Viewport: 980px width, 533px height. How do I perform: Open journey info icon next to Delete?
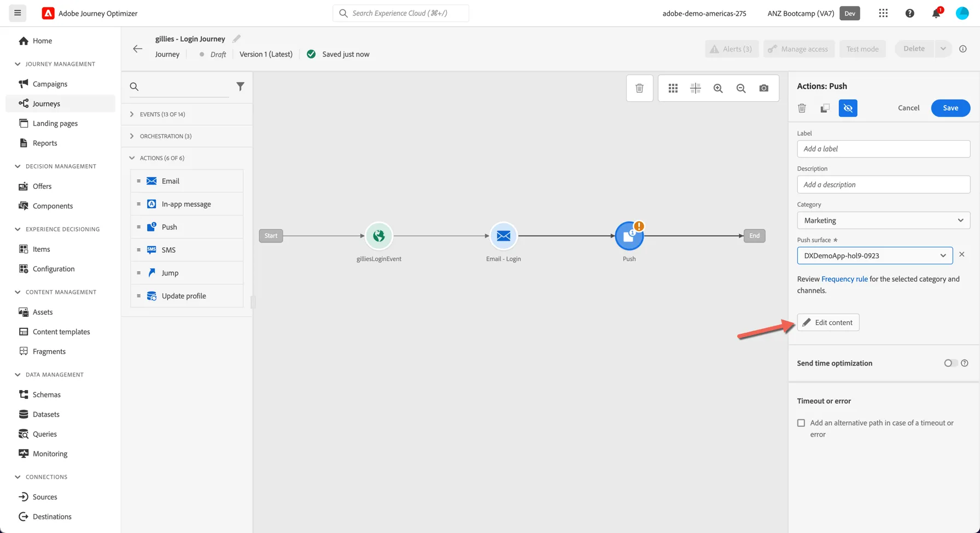[963, 49]
